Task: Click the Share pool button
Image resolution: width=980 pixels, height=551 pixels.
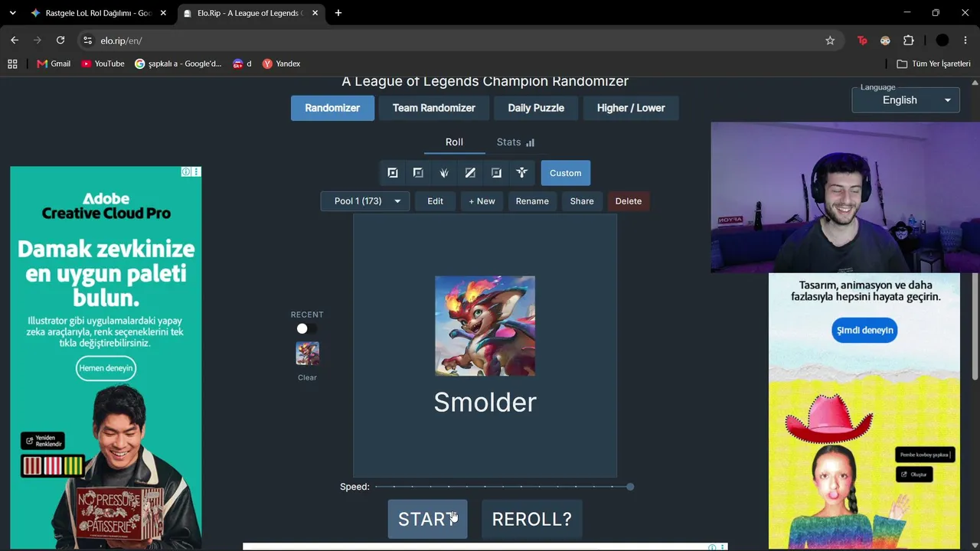Action: pos(582,201)
